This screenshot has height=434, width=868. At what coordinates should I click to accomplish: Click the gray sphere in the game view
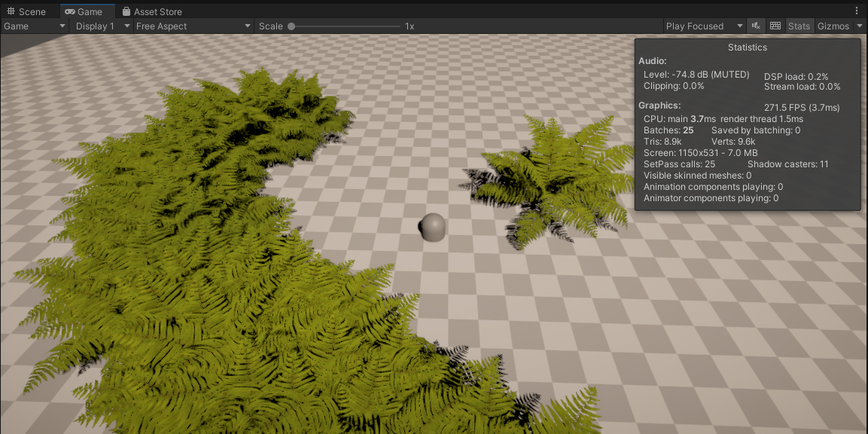[432, 228]
